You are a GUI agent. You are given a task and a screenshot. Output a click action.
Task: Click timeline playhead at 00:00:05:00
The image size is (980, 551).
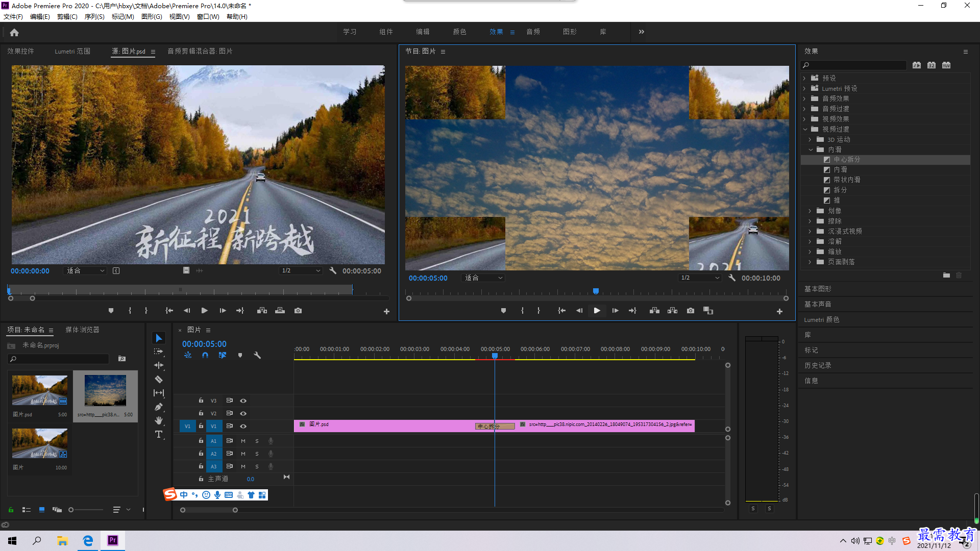(495, 356)
